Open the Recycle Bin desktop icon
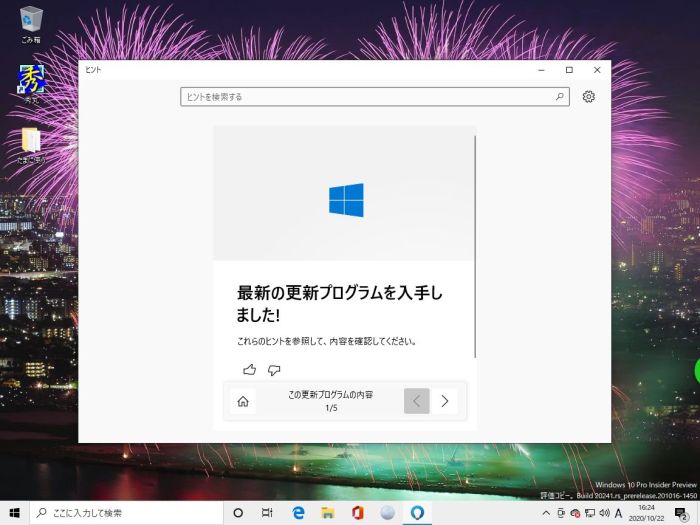700x525 pixels. click(x=31, y=19)
